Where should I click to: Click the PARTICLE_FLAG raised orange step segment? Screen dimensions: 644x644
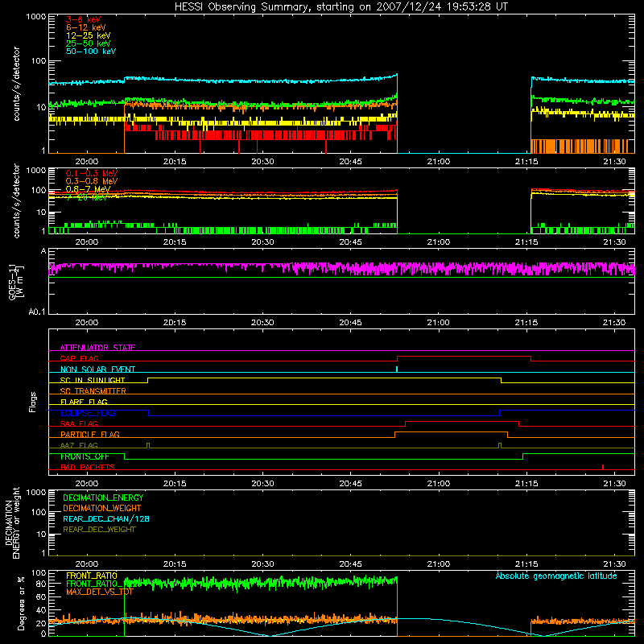[451, 432]
